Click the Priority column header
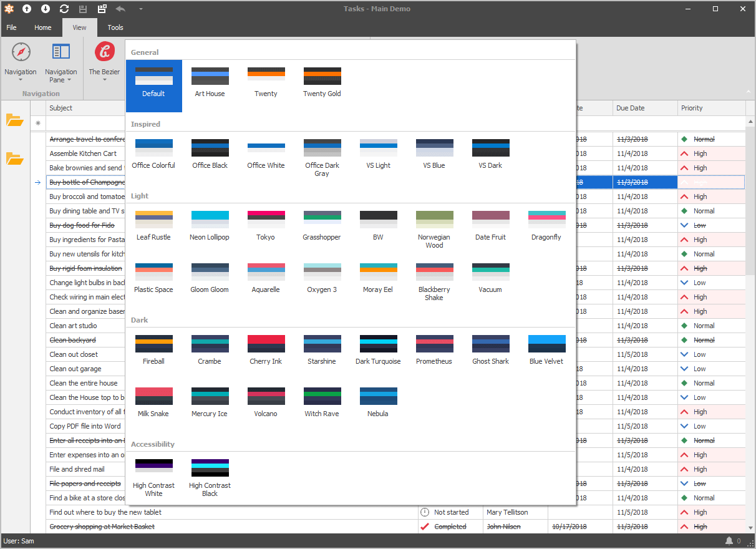This screenshot has width=756, height=549. click(x=712, y=108)
